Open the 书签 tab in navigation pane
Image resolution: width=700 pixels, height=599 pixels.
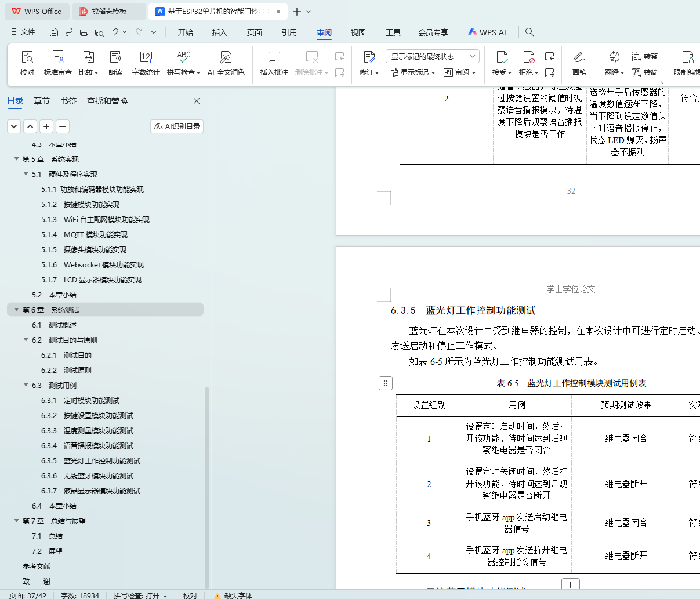click(x=68, y=101)
